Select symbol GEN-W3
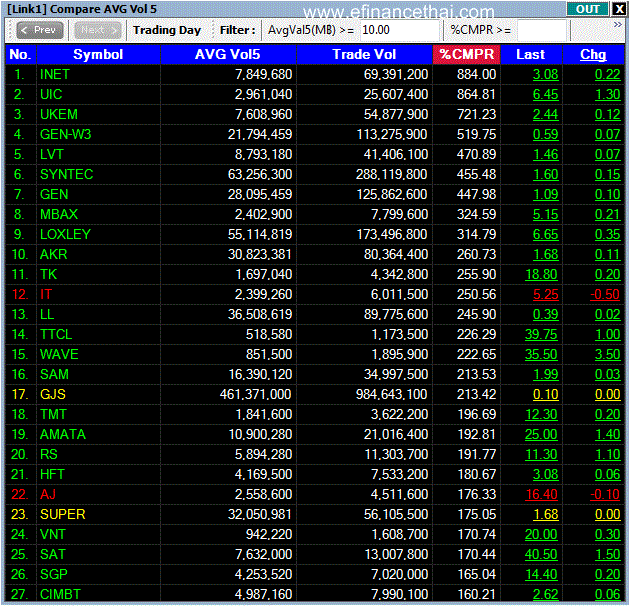This screenshot has width=630, height=606. (x=65, y=134)
